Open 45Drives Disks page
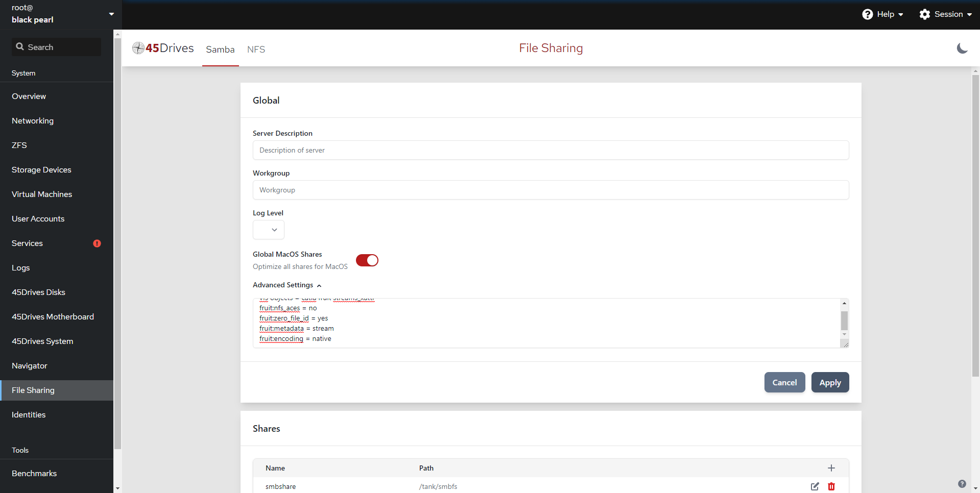This screenshot has width=980, height=493. point(57,292)
